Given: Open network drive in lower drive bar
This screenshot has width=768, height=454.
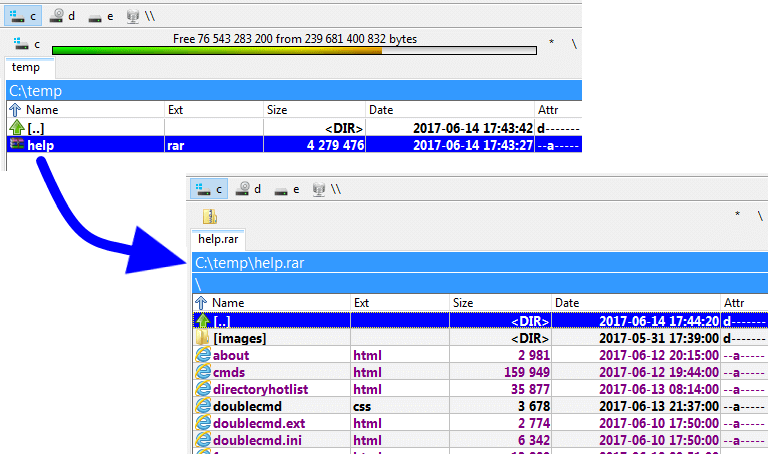Looking at the screenshot, I should tap(326, 188).
